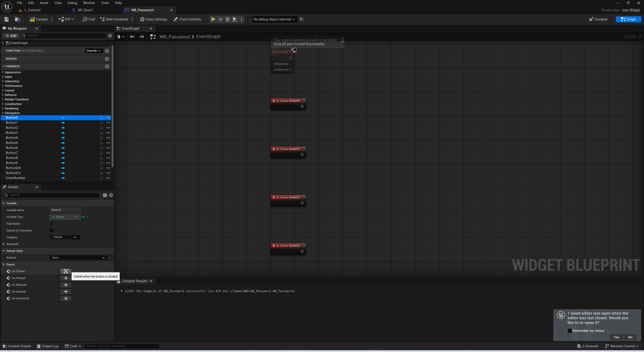Add a new macro
644x352 pixels.
pyautogui.click(x=107, y=59)
